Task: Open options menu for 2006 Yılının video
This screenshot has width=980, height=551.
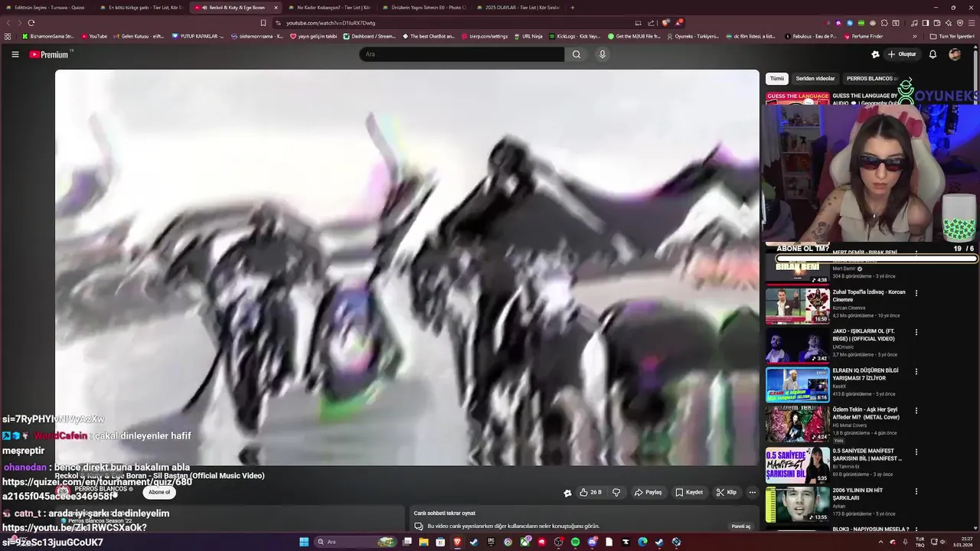Action: (916, 491)
